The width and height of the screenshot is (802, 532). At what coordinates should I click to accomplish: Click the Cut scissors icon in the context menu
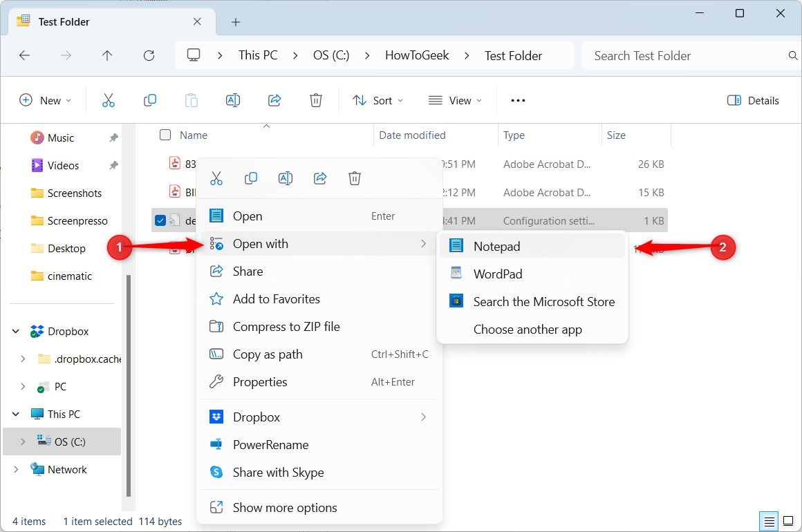[216, 178]
